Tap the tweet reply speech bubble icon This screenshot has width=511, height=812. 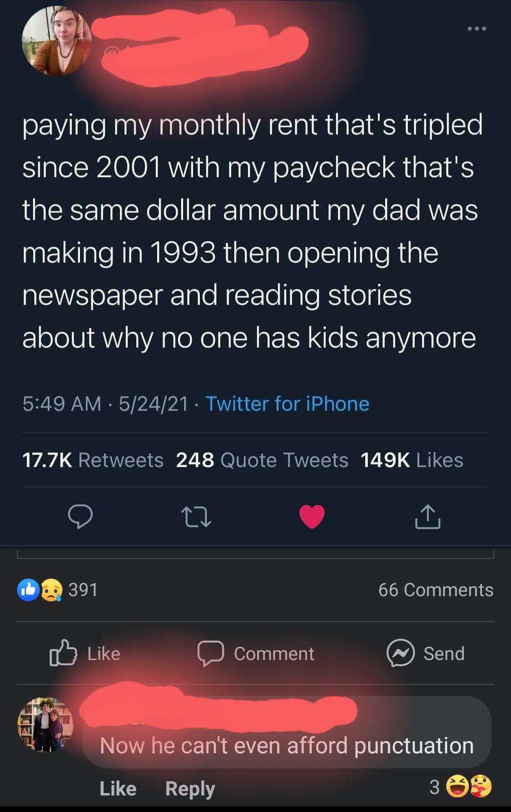[80, 516]
